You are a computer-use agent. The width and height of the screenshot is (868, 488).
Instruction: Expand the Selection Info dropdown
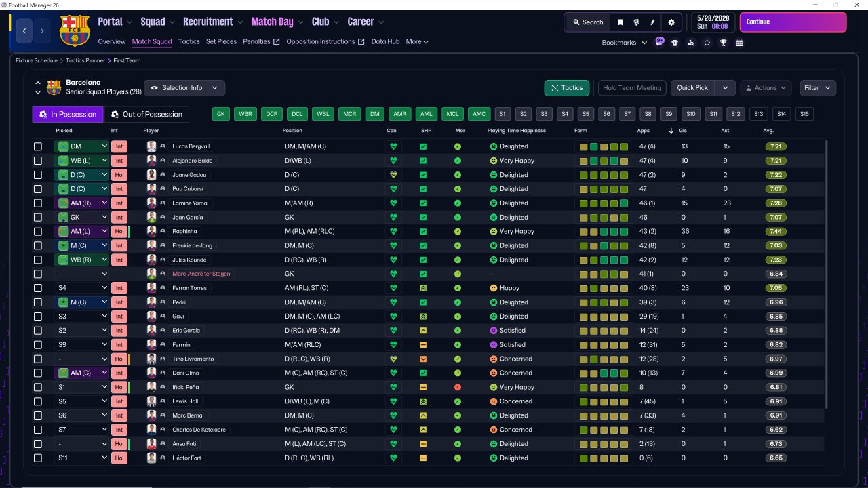(x=184, y=88)
